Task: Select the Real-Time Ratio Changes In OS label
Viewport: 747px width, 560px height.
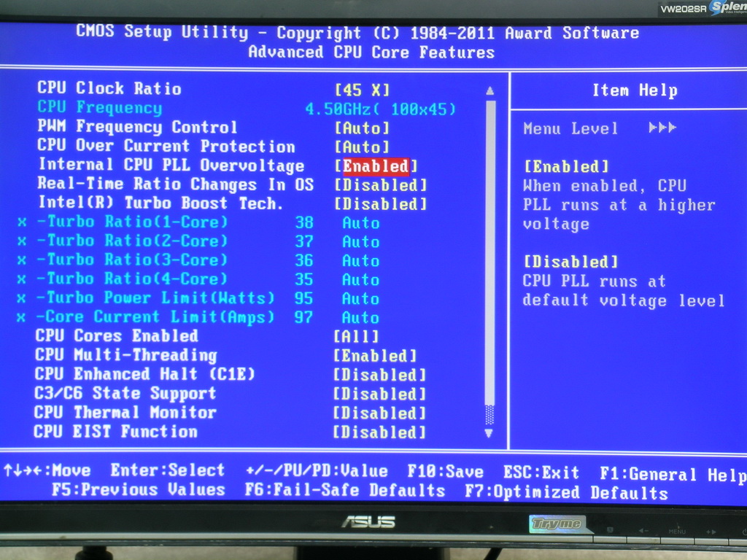Action: click(x=175, y=184)
